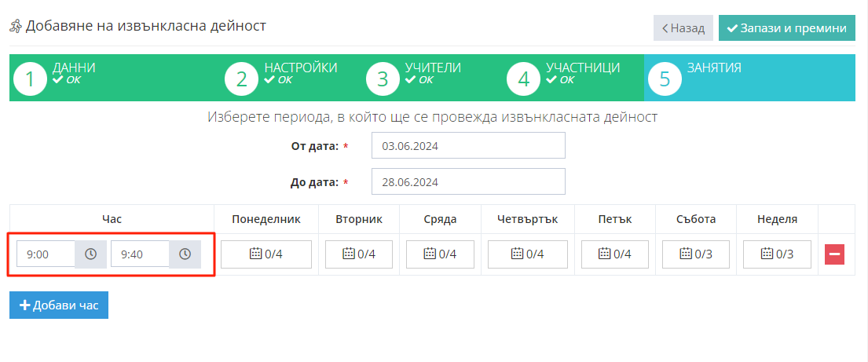Open the Сряда calendar 0/4 selector

440,254
